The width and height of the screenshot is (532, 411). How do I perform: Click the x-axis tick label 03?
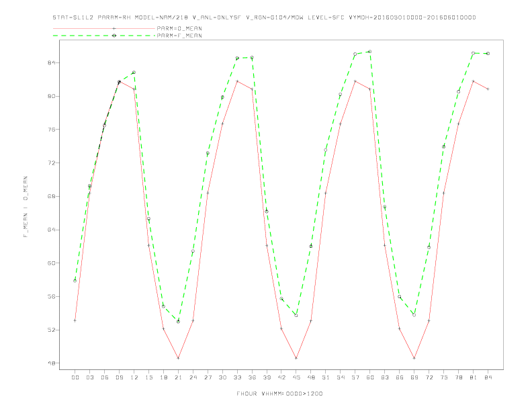pos(89,377)
